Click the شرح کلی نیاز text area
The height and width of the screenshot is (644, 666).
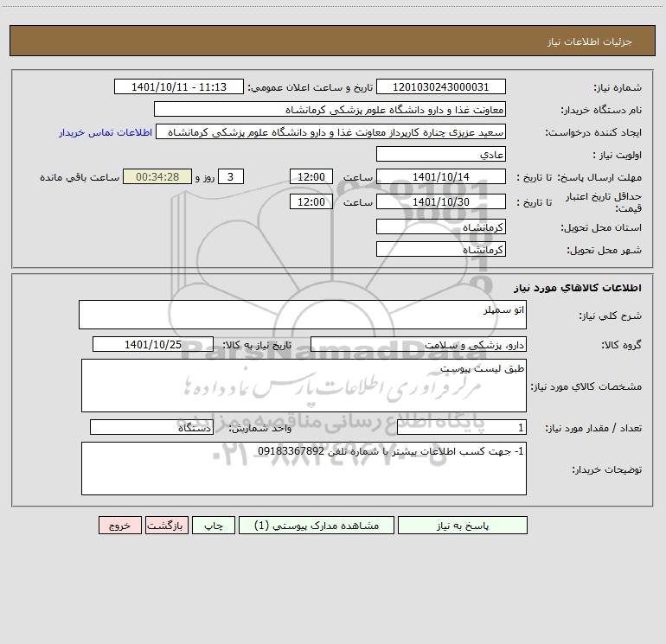coord(303,315)
